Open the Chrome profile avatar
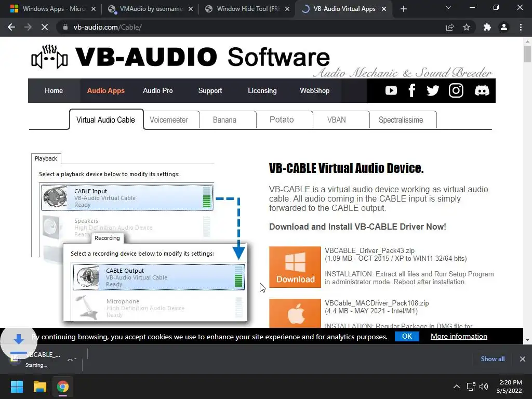Viewport: 532px width, 399px height. 504,27
